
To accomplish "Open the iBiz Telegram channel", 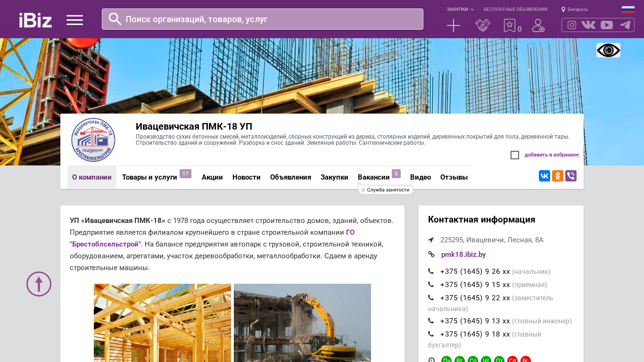I will click(625, 25).
